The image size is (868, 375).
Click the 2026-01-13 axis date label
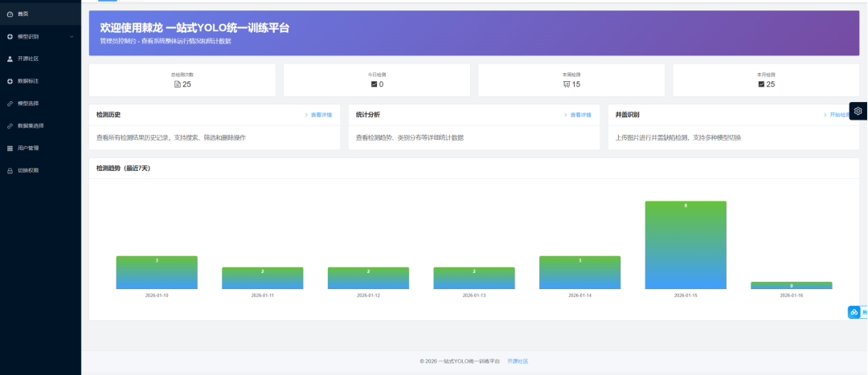[x=474, y=296]
